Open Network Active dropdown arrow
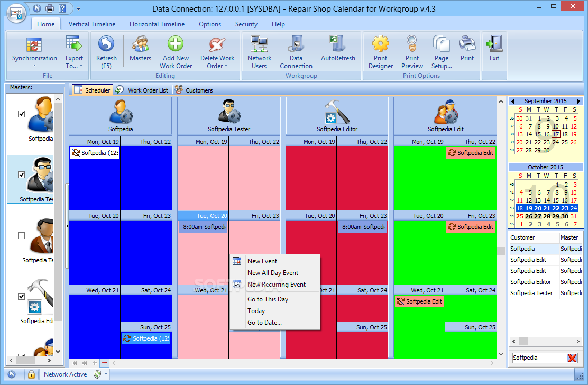This screenshot has height=385, width=588. tap(106, 374)
